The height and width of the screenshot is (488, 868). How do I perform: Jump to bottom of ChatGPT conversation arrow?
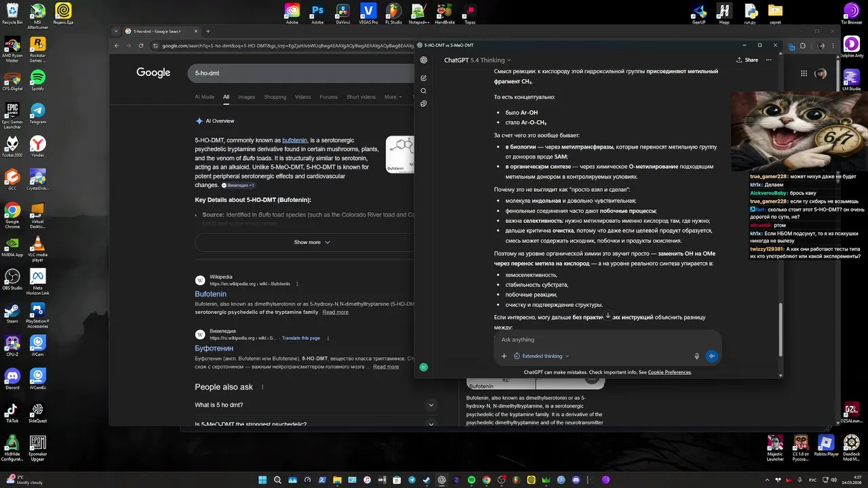coord(608,316)
